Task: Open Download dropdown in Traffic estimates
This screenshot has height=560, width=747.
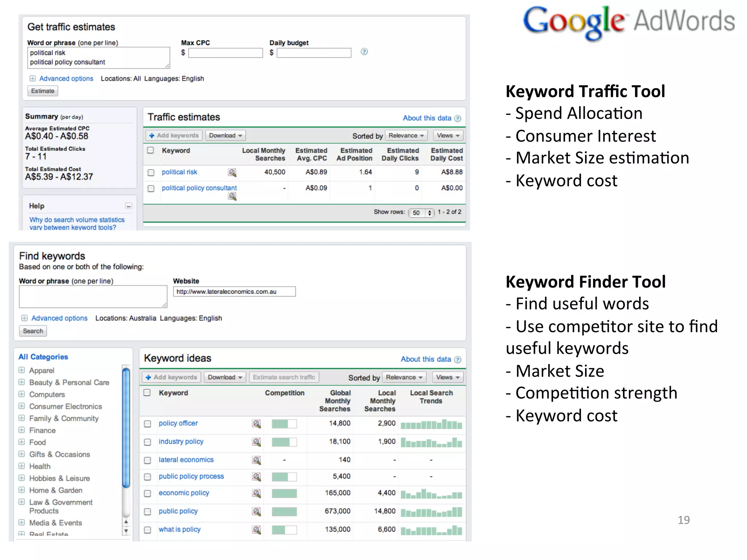Action: pyautogui.click(x=225, y=136)
